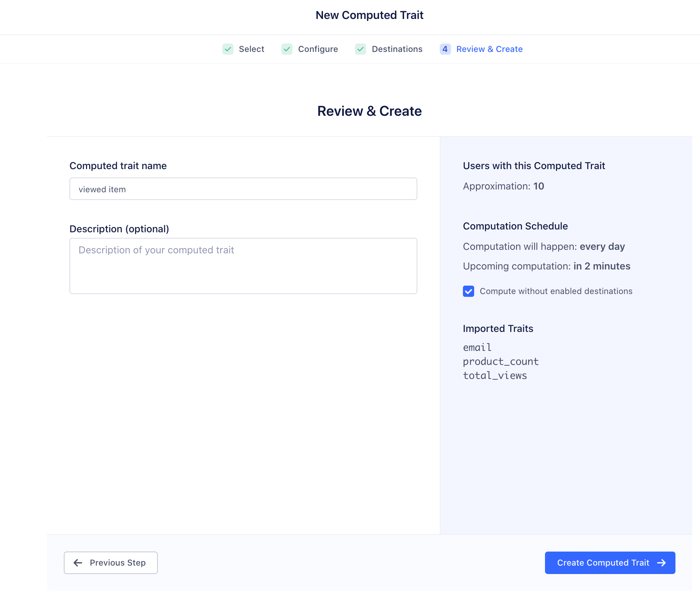Open the Destinations step tab
The height and width of the screenshot is (607, 700).
397,49
